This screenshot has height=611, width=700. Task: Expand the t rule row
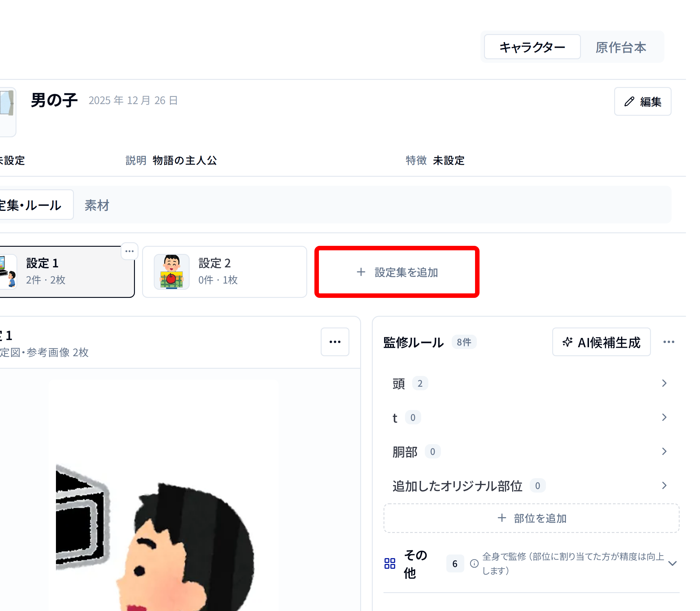tap(531, 417)
